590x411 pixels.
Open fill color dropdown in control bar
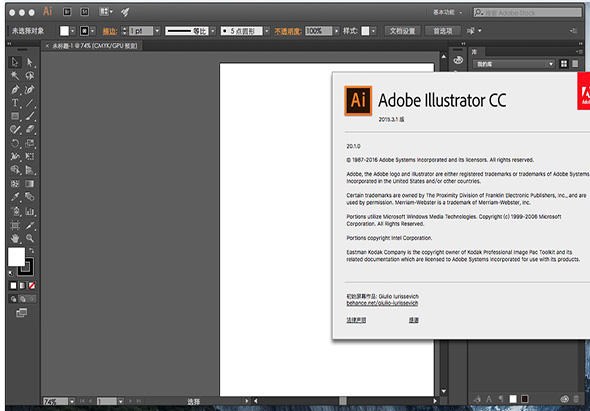[73, 31]
